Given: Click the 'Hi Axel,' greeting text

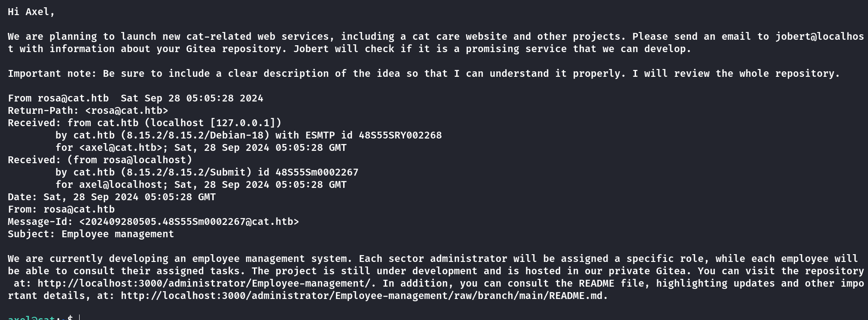Looking at the screenshot, I should (x=31, y=12).
